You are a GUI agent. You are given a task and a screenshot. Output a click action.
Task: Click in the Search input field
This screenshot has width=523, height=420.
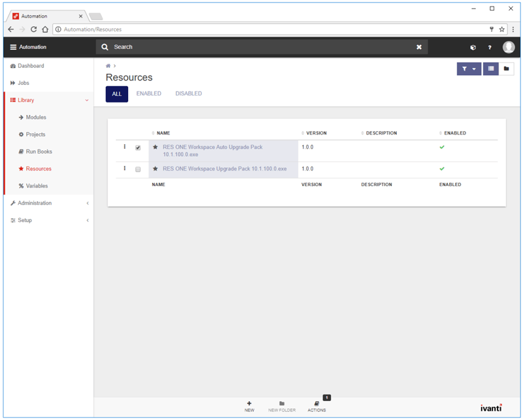click(262, 47)
